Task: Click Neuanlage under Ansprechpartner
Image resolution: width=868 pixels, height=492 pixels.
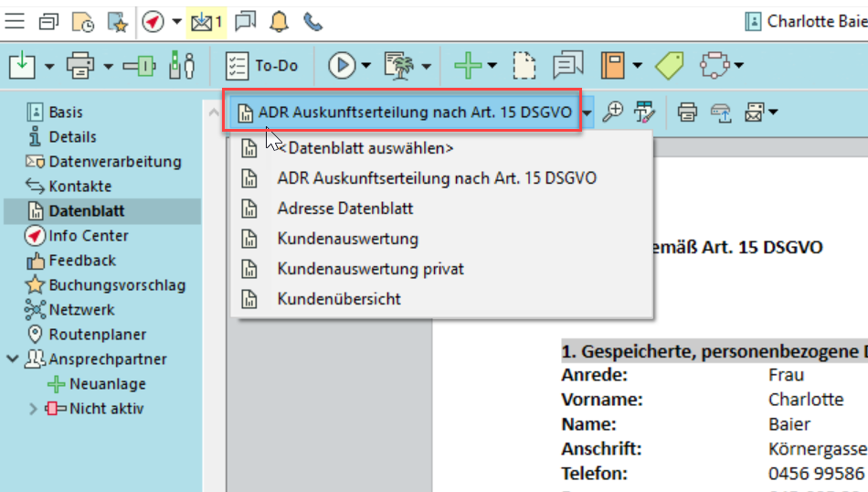Action: tap(107, 384)
